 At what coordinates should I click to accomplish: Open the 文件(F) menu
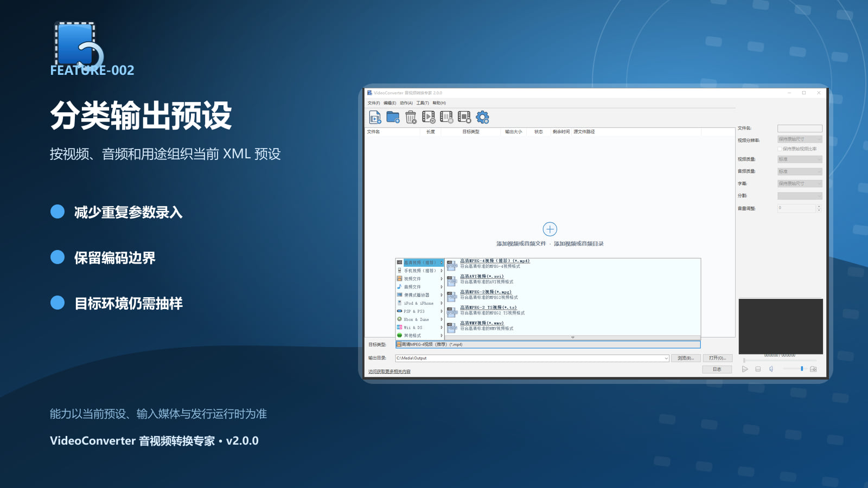pos(374,103)
